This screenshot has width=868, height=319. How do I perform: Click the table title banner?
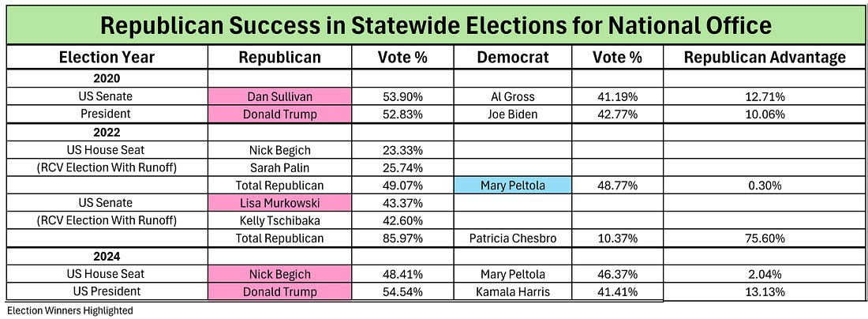click(434, 24)
